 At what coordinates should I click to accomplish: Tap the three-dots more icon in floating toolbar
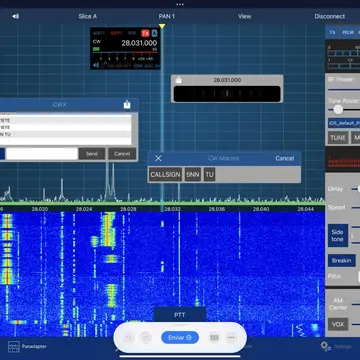[231, 338]
